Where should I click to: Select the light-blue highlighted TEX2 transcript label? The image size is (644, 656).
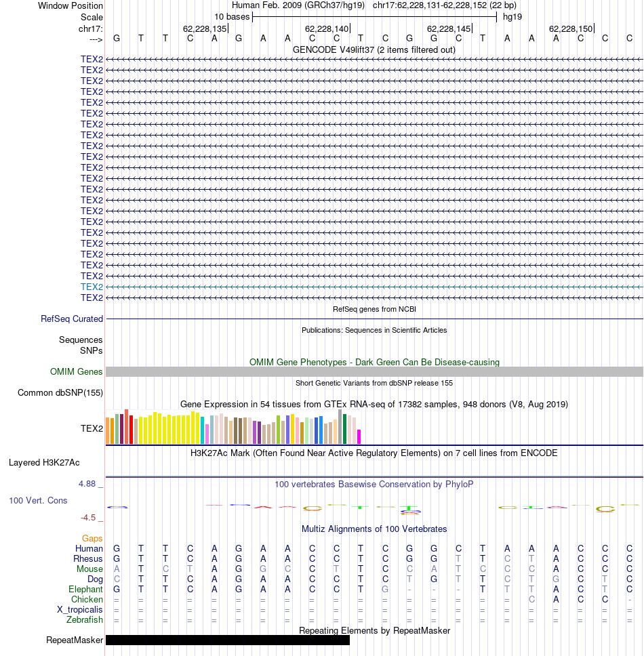point(92,287)
